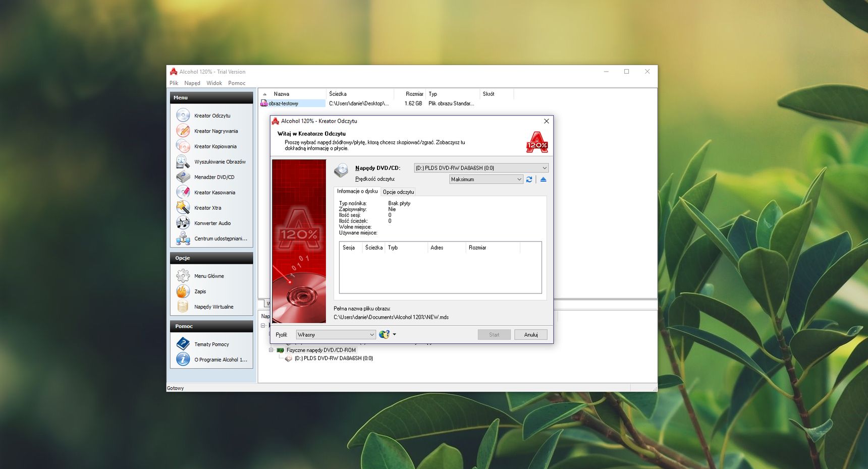Open Kreator Odczytu from the sidebar

tap(212, 115)
